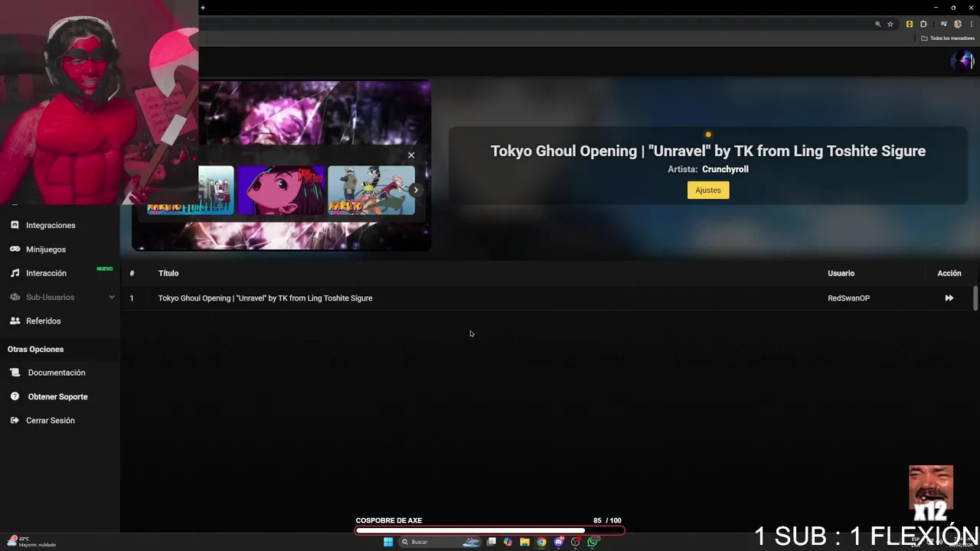Click the COSPOBRE DE AXE progress bar
980x551 pixels.
coord(490,530)
